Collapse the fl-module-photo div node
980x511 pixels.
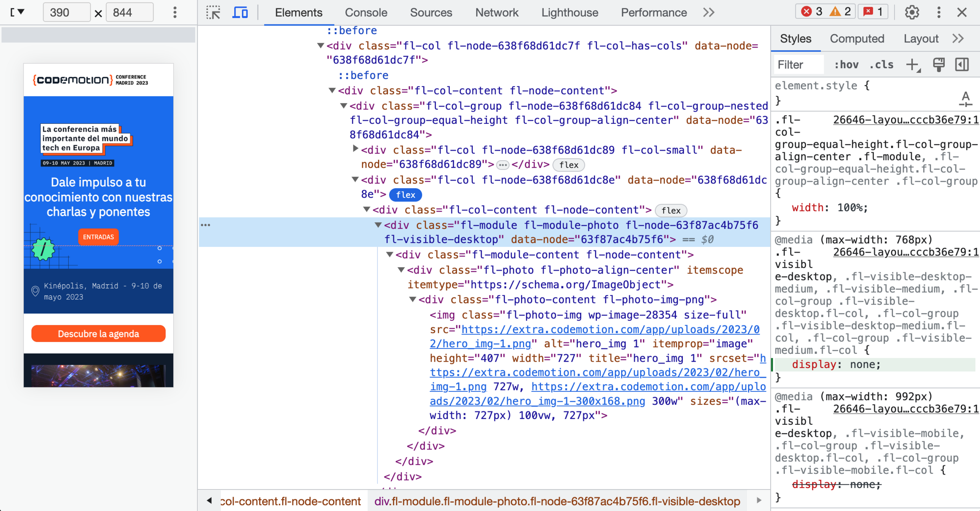tap(378, 225)
